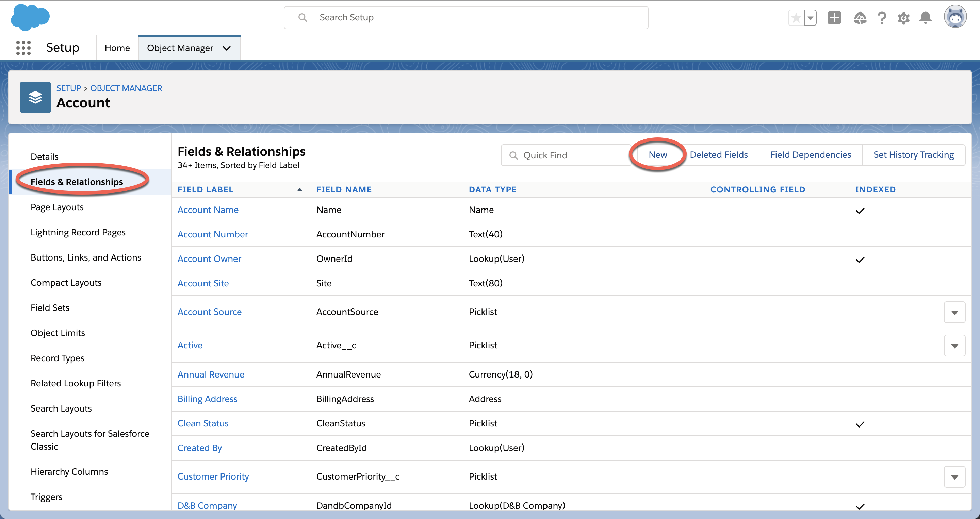The width and height of the screenshot is (980, 519).
Task: Open the global actions plus icon
Action: tap(834, 18)
